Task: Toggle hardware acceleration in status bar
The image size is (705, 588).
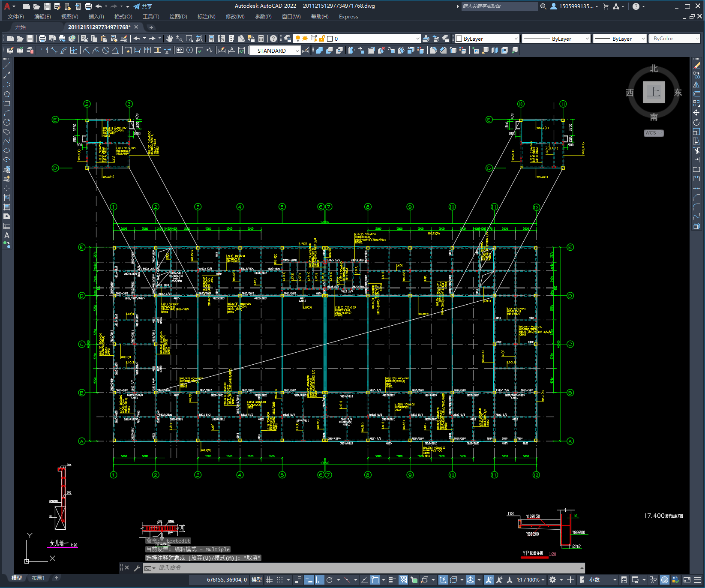Action: [x=664, y=580]
